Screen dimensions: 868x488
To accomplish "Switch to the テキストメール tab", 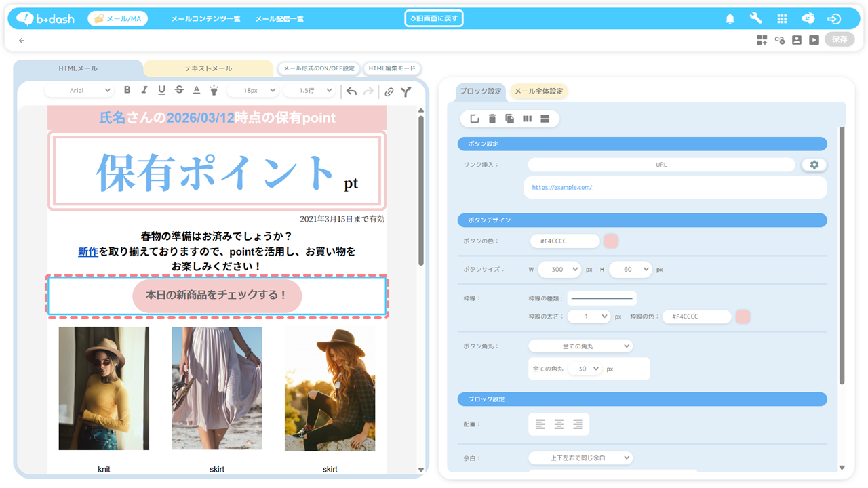I will [208, 68].
